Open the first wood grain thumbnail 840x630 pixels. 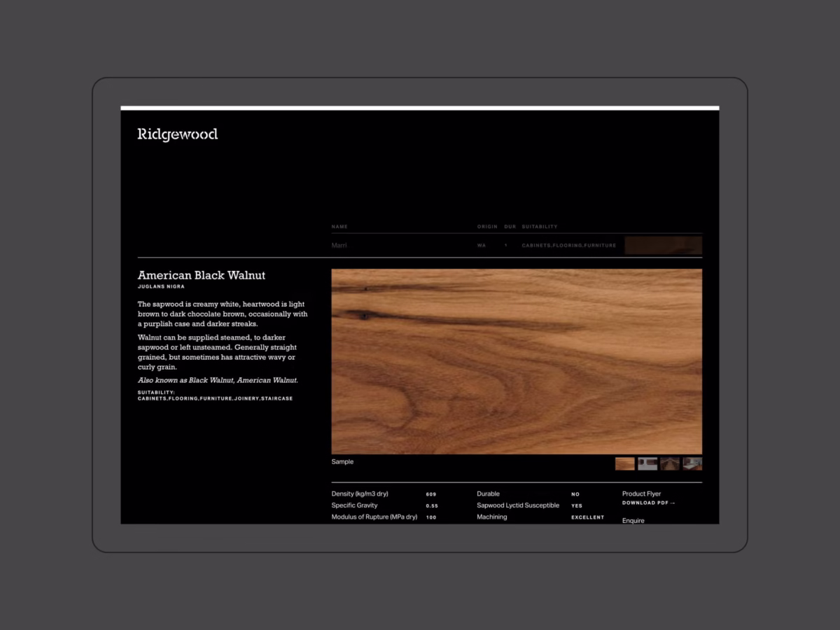point(625,463)
